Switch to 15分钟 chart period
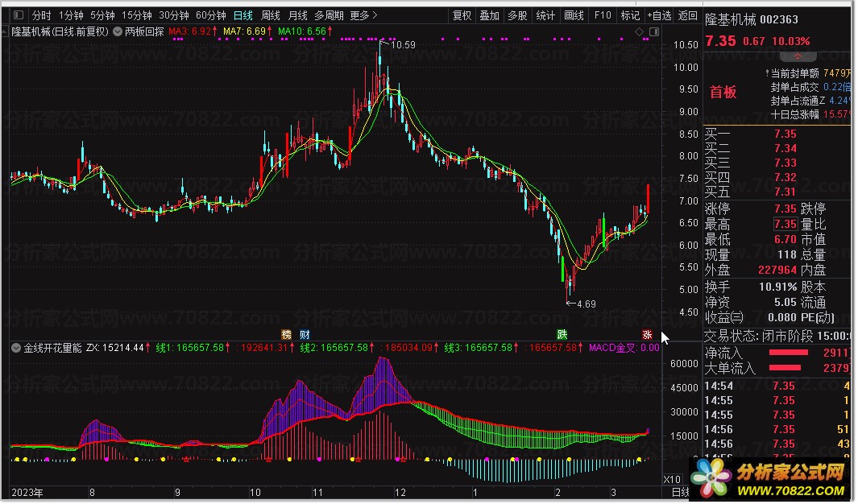 137,15
